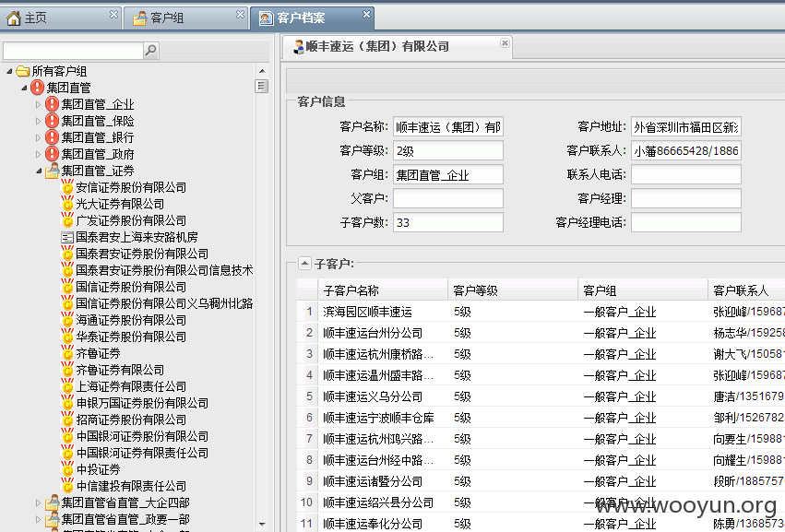The height and width of the screenshot is (532, 785).
Task: Sort by 客户等级 column header
Action: tap(513, 290)
